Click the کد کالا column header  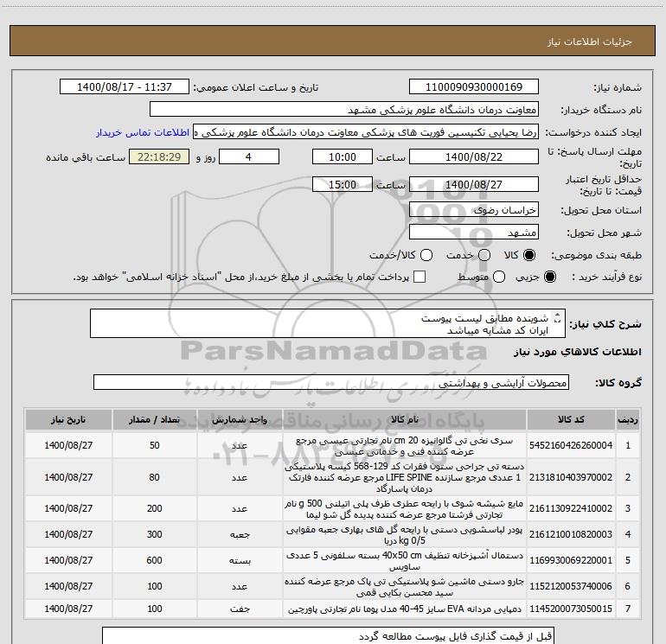coord(571,419)
